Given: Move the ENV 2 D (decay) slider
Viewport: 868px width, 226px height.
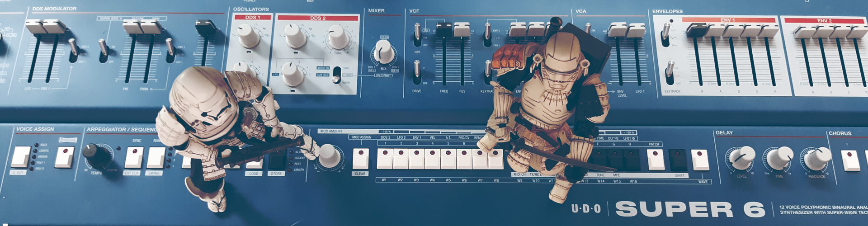Looking at the screenshot, I should tap(824, 32).
